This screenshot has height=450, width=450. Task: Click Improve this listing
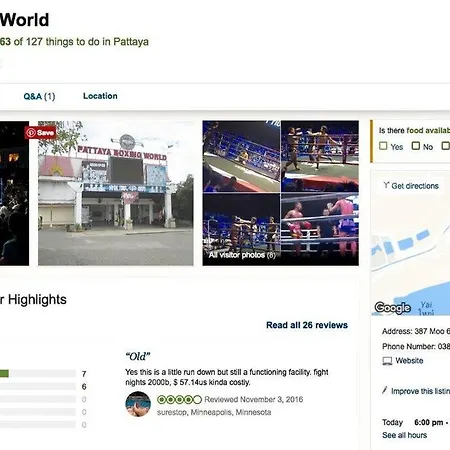(x=420, y=391)
